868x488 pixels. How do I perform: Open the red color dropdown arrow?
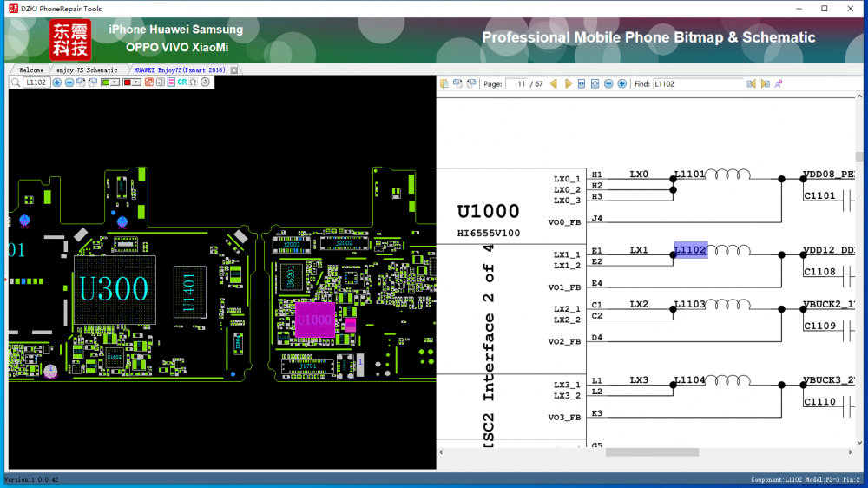pos(137,82)
